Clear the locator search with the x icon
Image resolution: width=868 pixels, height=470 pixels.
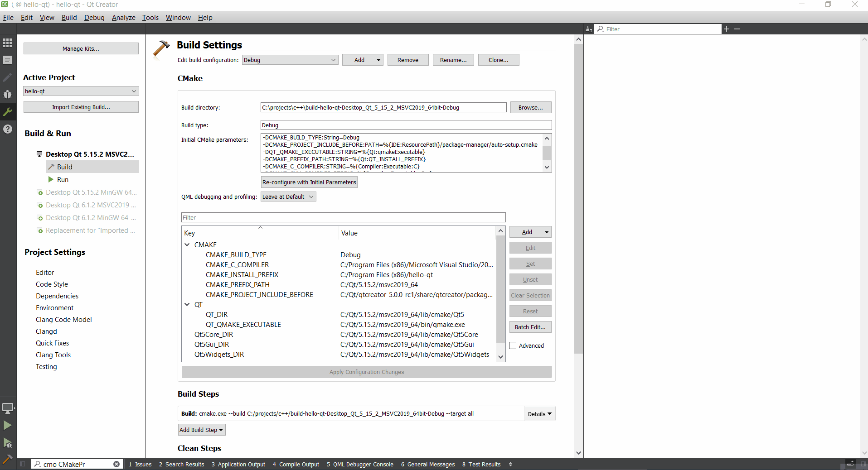pos(116,464)
